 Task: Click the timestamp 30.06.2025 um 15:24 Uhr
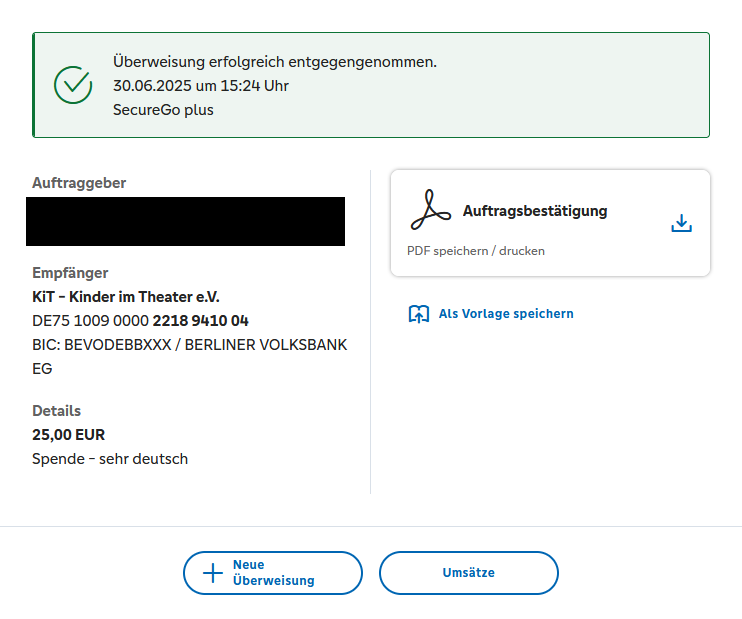[x=201, y=86]
